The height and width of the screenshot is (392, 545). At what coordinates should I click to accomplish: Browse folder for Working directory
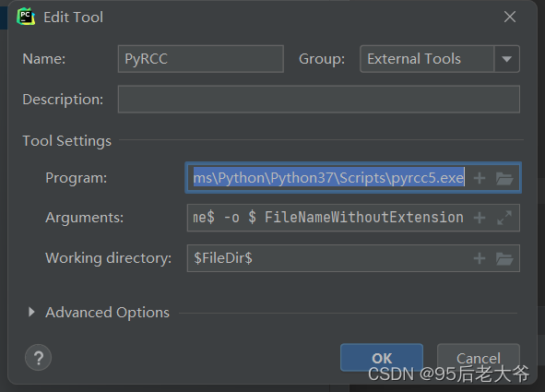504,258
